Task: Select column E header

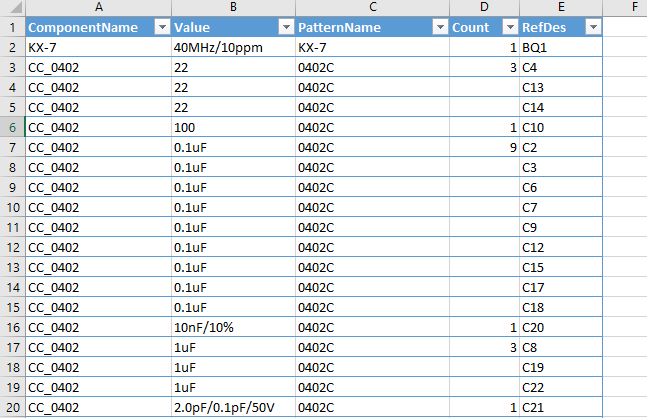Action: tap(561, 7)
